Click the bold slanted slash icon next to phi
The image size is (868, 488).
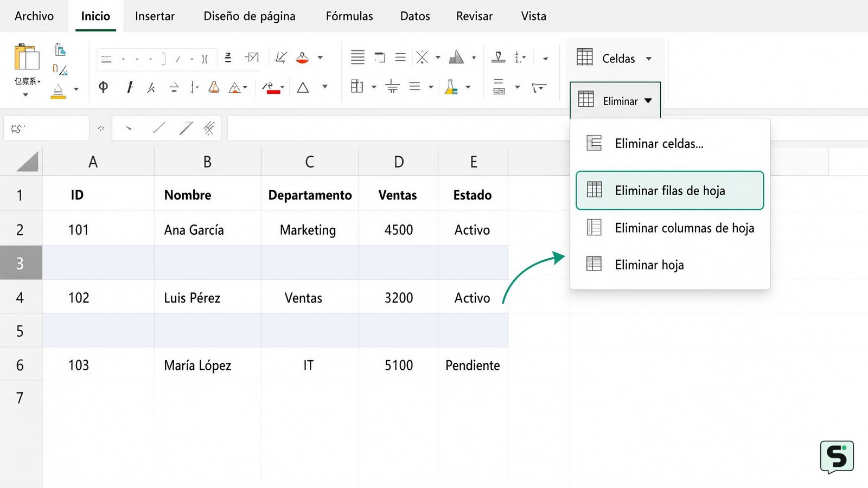130,87
